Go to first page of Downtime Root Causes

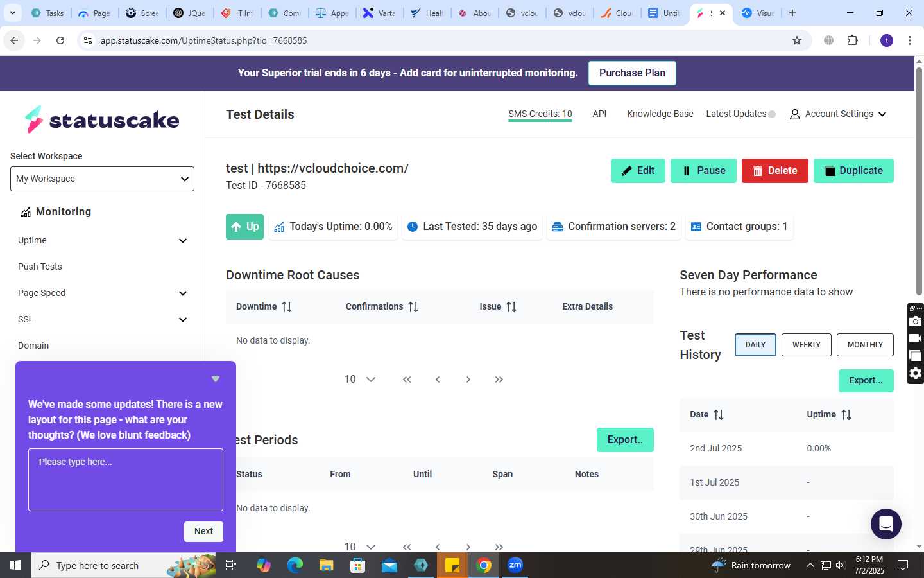(407, 380)
